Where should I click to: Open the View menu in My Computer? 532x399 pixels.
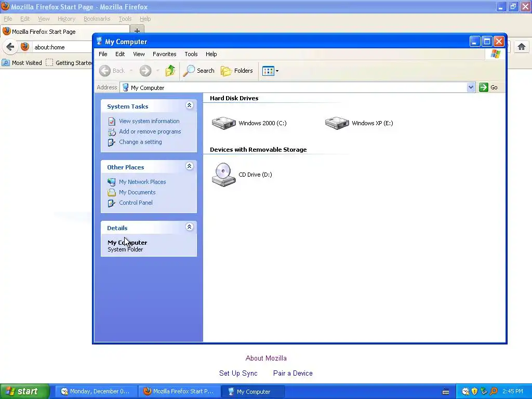[x=139, y=54]
